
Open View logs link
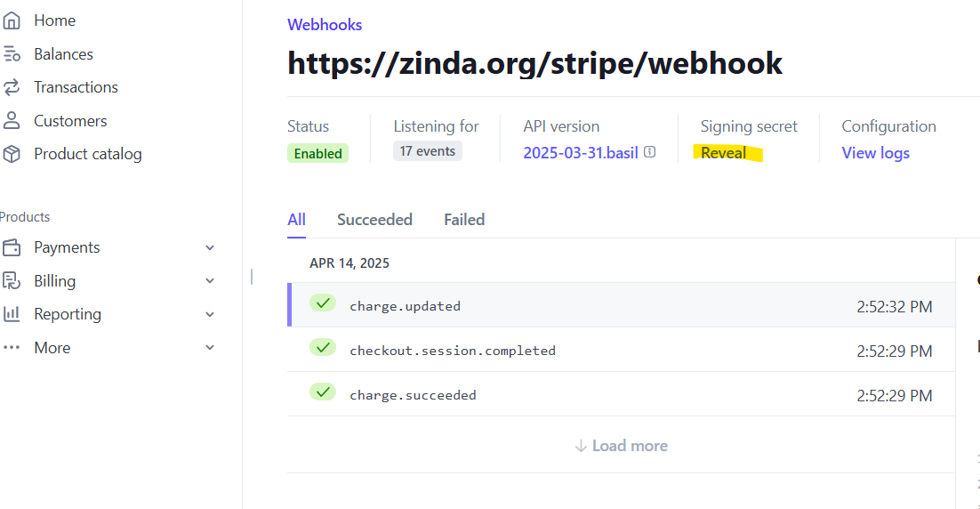click(875, 153)
